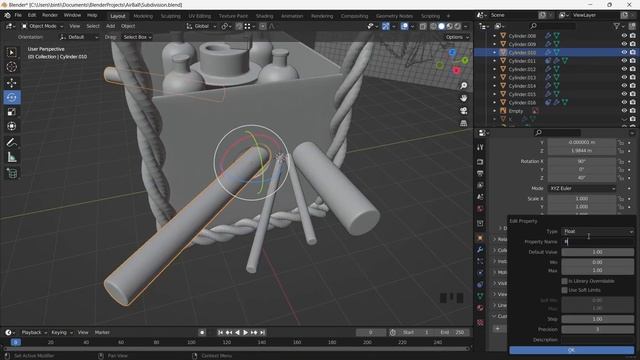Open XYZ Euler rotation mode dropdown
The image size is (640, 360).
tap(582, 189)
